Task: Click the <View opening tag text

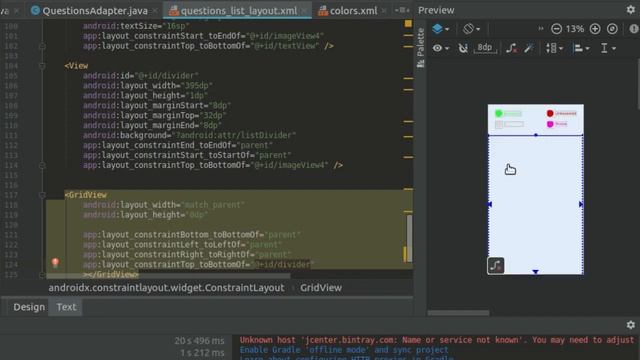Action: (76, 66)
